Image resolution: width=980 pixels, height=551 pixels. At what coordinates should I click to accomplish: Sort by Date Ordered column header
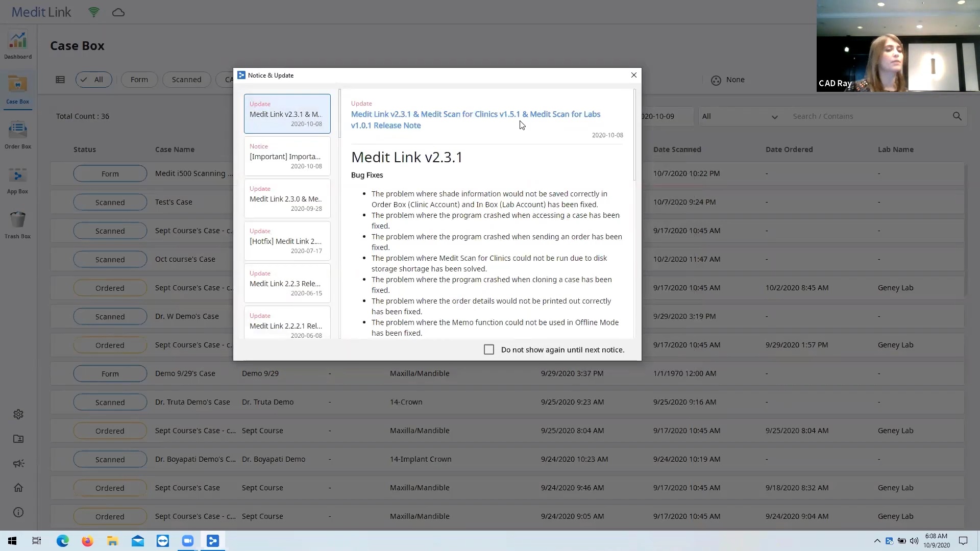789,149
